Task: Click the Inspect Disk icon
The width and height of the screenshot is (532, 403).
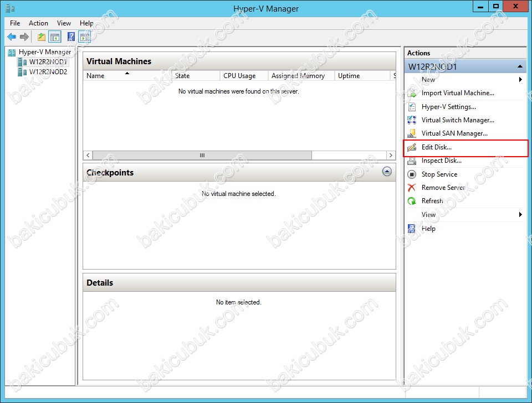Action: (412, 161)
